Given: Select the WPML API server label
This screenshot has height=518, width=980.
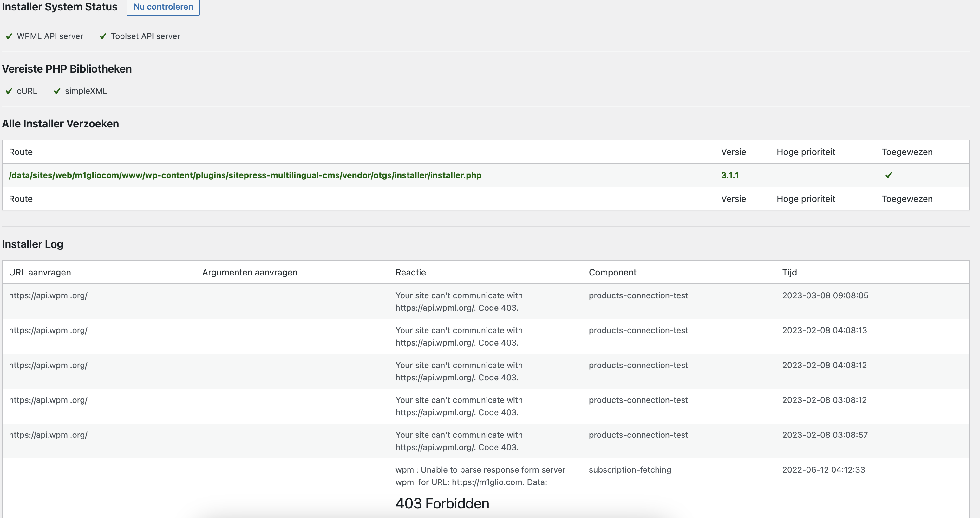Looking at the screenshot, I should pos(50,36).
